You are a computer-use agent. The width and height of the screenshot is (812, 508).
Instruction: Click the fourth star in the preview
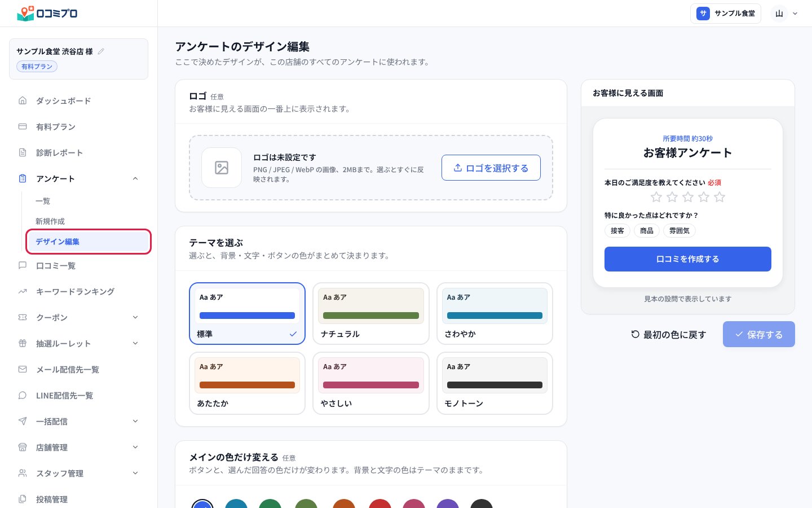point(704,197)
